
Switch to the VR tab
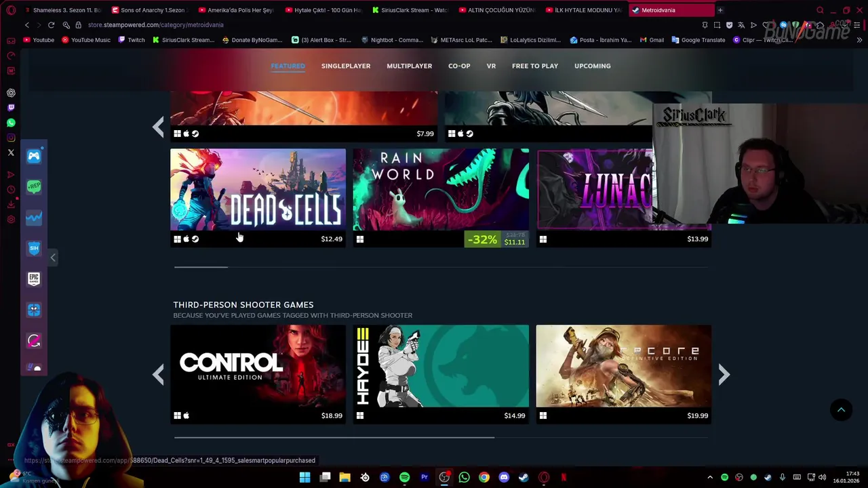[491, 66]
